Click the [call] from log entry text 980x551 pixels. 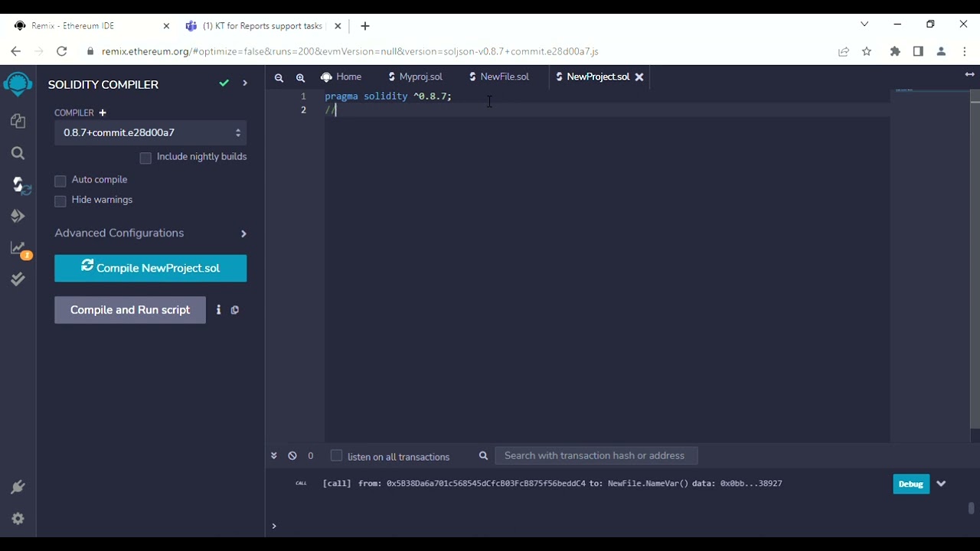coord(552,484)
